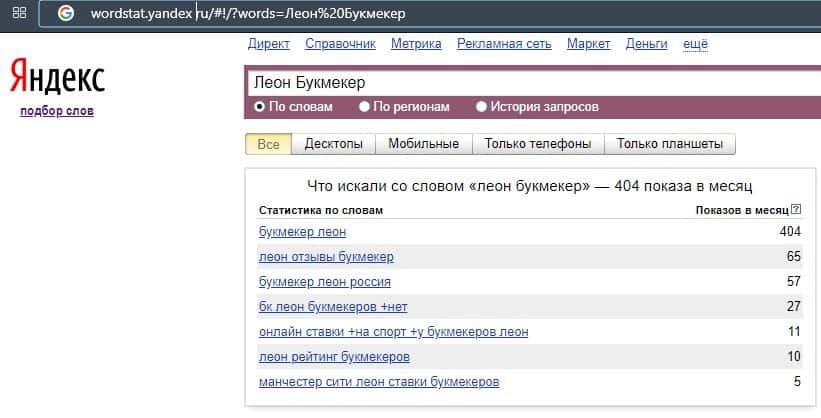Screen dimensions: 821x418
Task: Click the help icon next to Показов в месяц
Action: (796, 210)
